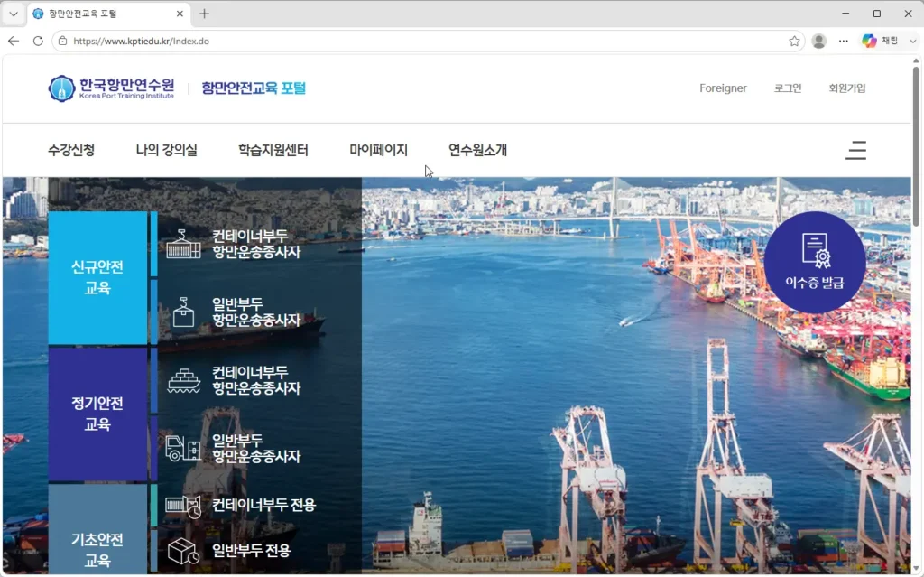
Task: Click the container clock icon beside 컨테이너부두 전용
Action: point(183,507)
